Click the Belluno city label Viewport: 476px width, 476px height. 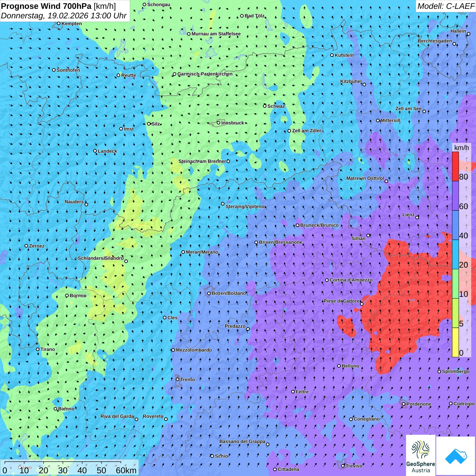click(350, 366)
